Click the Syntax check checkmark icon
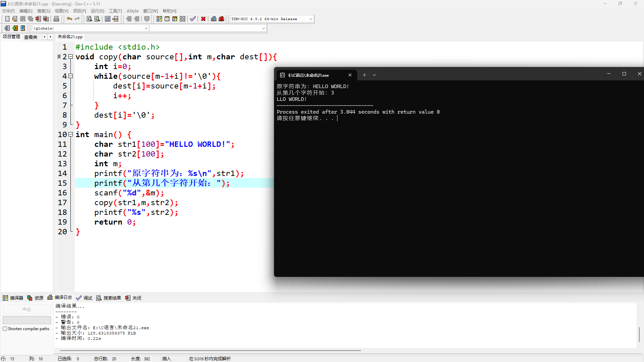 click(x=193, y=19)
